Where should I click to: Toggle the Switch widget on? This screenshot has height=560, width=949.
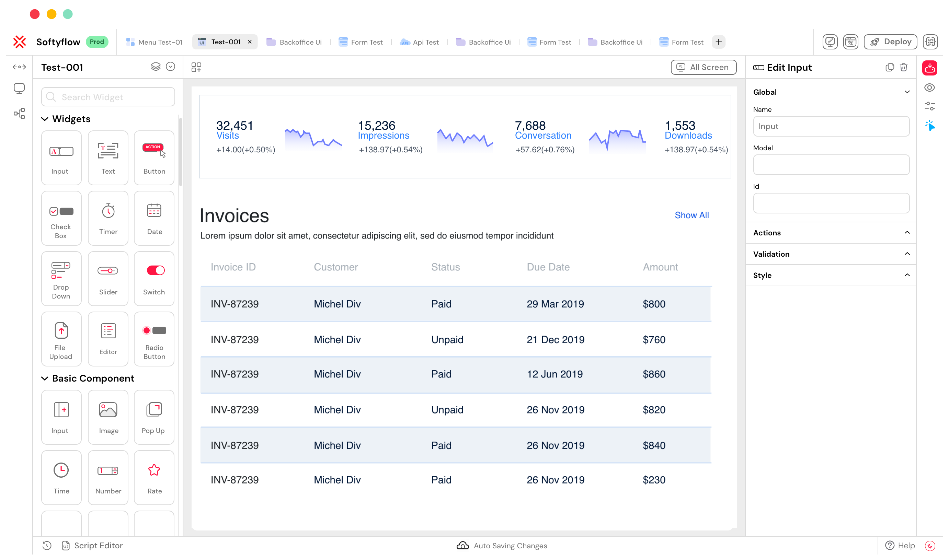tap(155, 270)
